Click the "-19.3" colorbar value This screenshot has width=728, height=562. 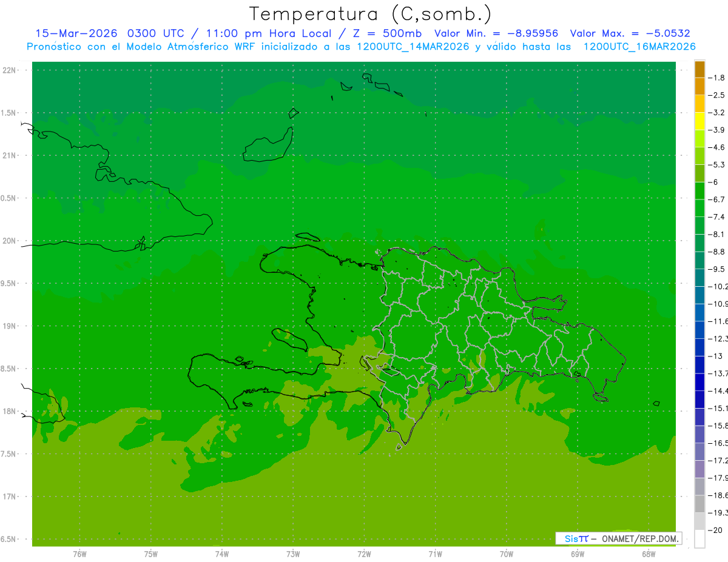[718, 512]
